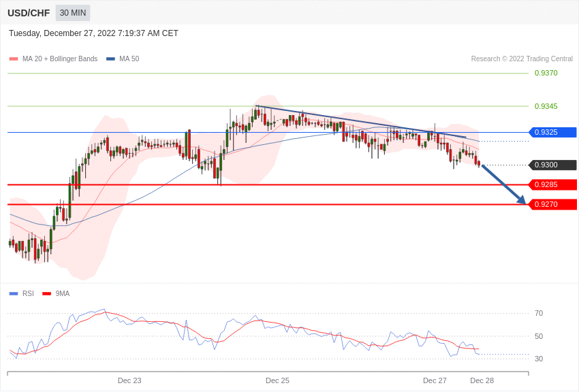The height and width of the screenshot is (392, 579).
Task: Click the RSI 50 axis label
Action: [x=539, y=336]
